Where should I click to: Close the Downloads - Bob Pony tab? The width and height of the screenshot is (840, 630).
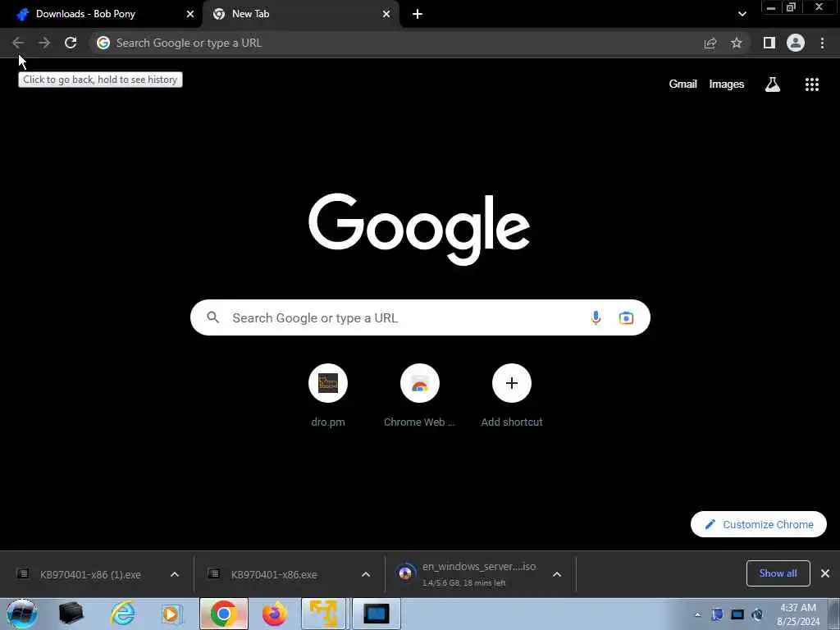[x=190, y=15]
